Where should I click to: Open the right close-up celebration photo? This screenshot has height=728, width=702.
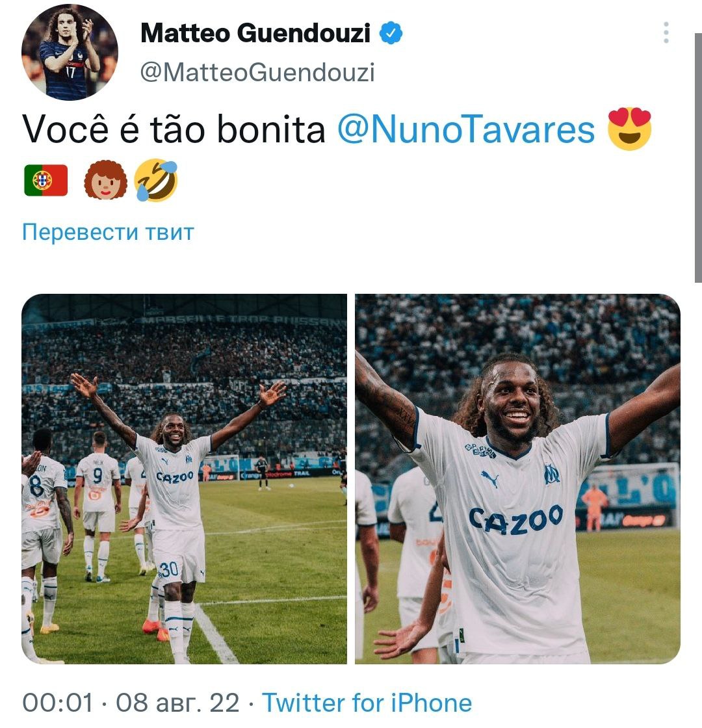517,478
